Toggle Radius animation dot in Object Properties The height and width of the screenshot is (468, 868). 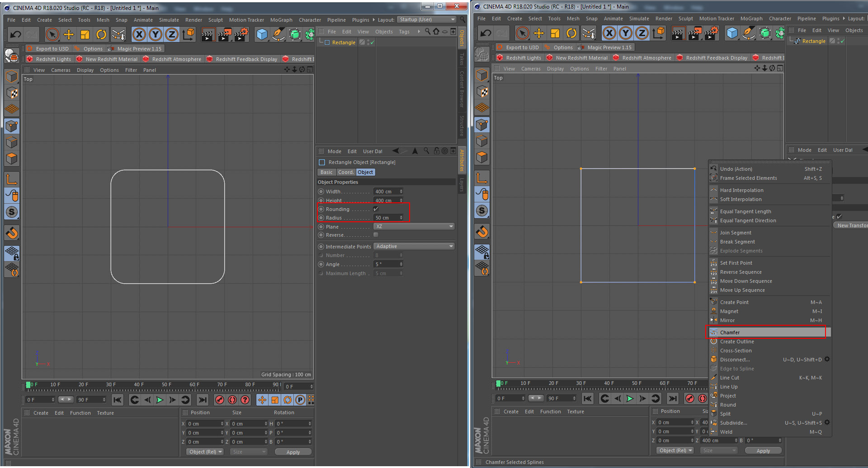321,218
